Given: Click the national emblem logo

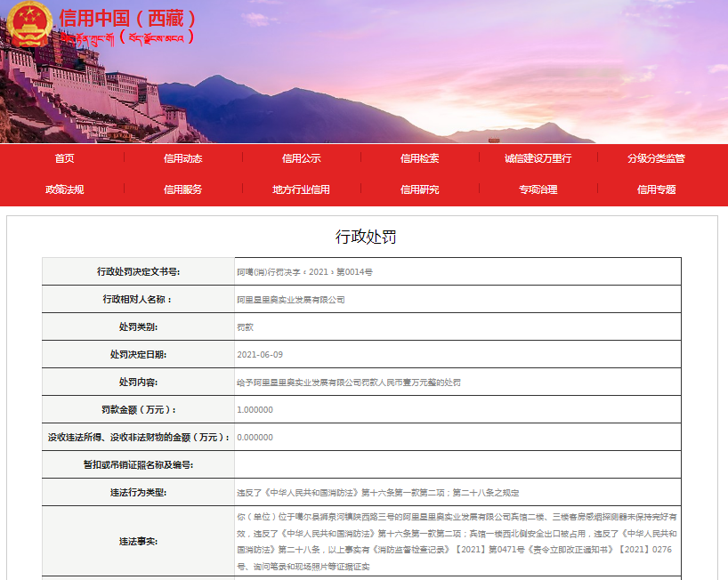Looking at the screenshot, I should point(29,23).
